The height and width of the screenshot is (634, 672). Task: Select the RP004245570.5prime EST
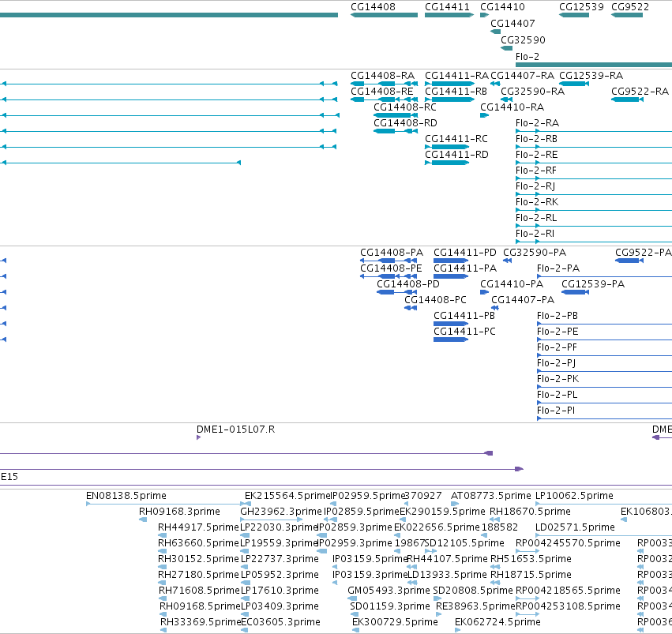coord(568,543)
